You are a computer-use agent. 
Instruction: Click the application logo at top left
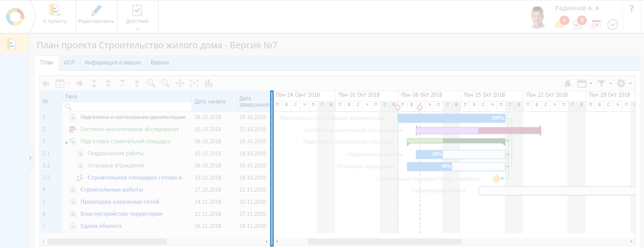tap(15, 17)
